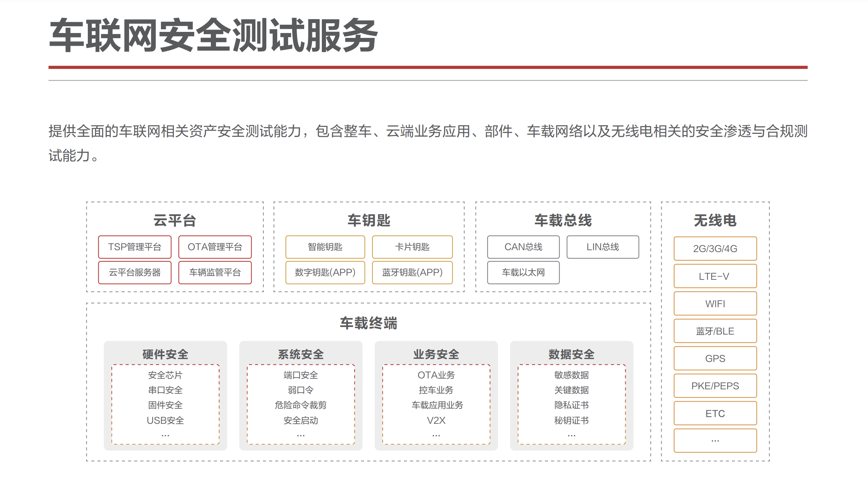Click the 云平台服务器 box

tap(134, 273)
